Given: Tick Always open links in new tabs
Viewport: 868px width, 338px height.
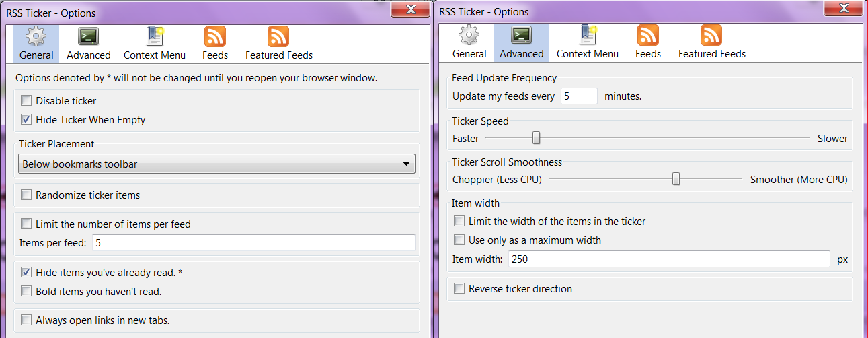Looking at the screenshot, I should coord(26,320).
